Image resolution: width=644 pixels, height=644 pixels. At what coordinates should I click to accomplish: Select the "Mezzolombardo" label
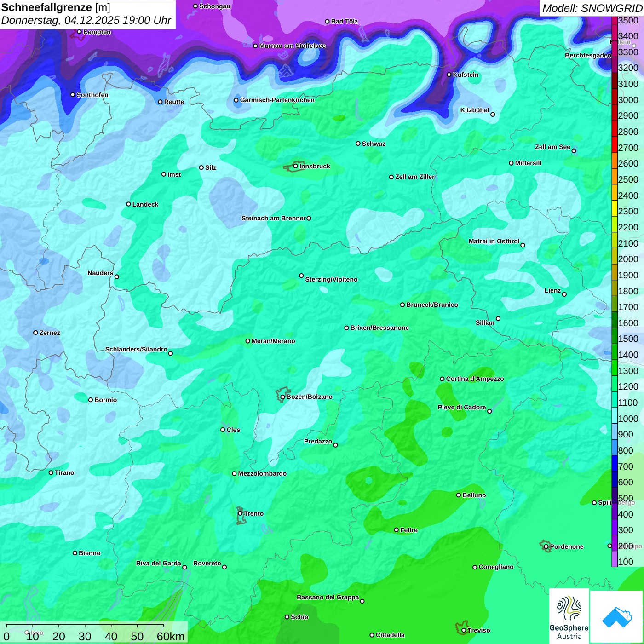click(x=262, y=473)
